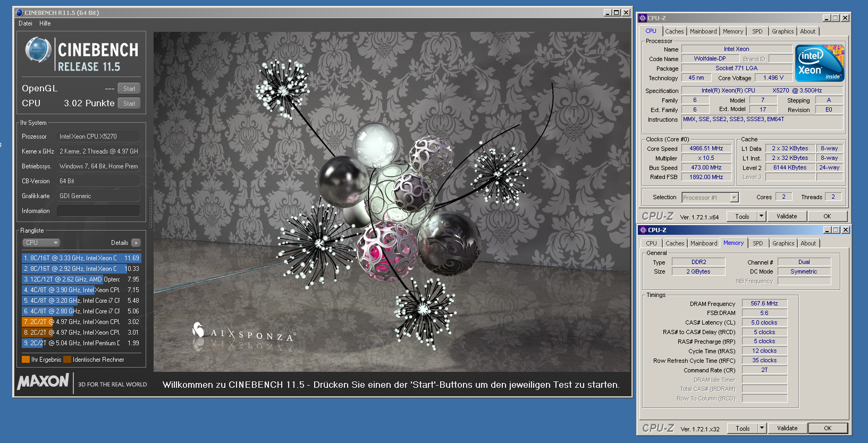Select ranking row with score 3.01
Image resolution: width=868 pixels, height=443 pixels.
(81, 333)
